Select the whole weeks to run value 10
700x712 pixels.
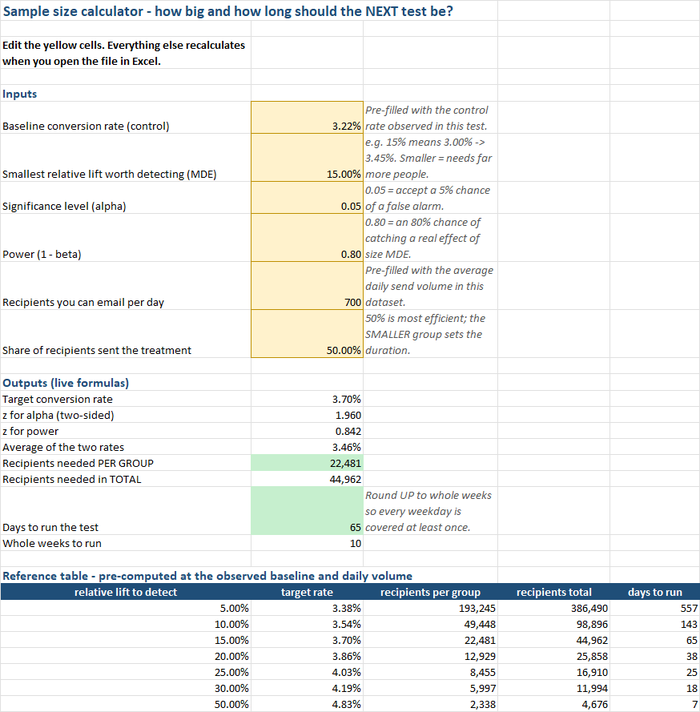tap(307, 543)
